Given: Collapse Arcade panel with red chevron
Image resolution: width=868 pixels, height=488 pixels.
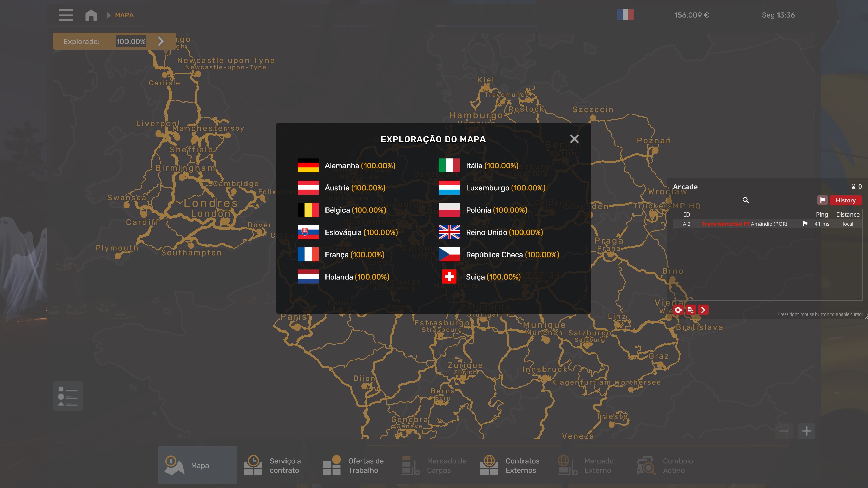Looking at the screenshot, I should 703,310.
